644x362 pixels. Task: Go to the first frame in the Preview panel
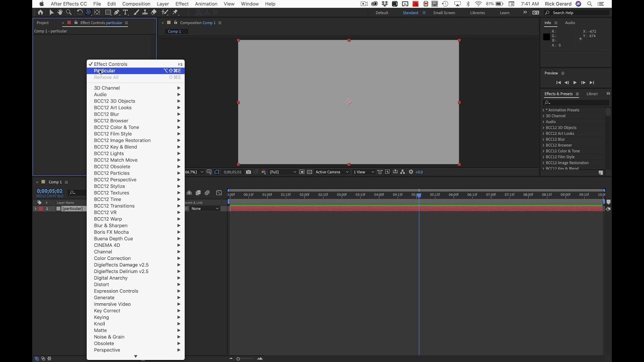coord(558,82)
